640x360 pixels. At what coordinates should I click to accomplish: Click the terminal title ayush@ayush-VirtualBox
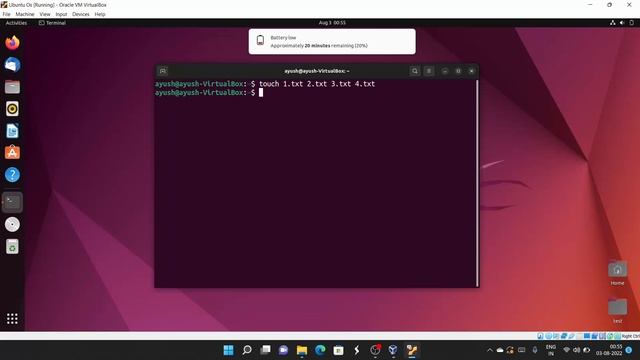(317, 71)
